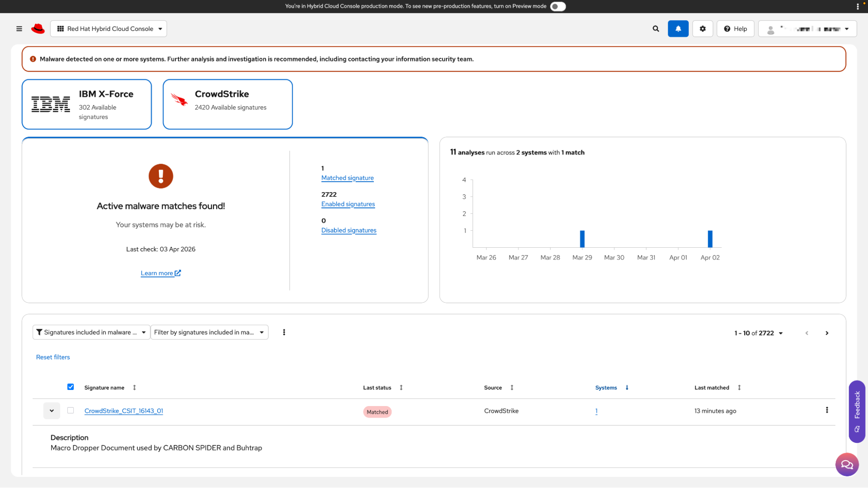This screenshot has height=488, width=868.
Task: Open the table toolbar kebab menu
Action: point(284,332)
